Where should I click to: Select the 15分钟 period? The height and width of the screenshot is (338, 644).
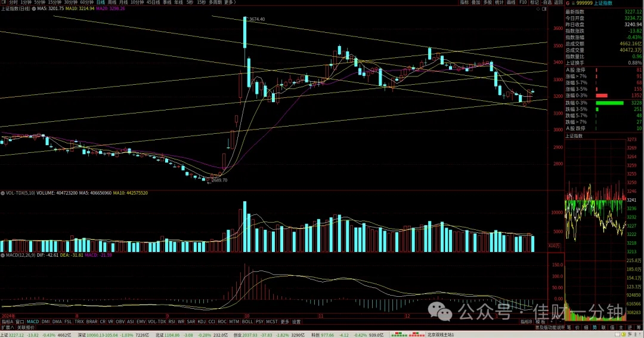pos(55,2)
